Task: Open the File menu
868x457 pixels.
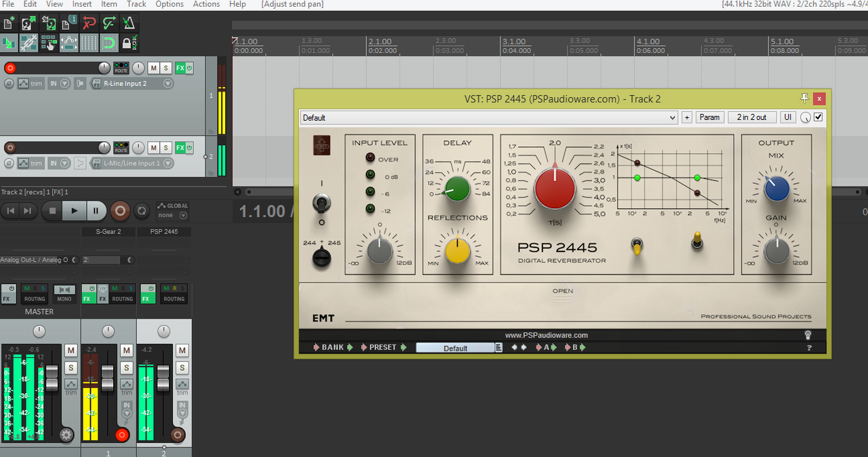Action: 8,4
